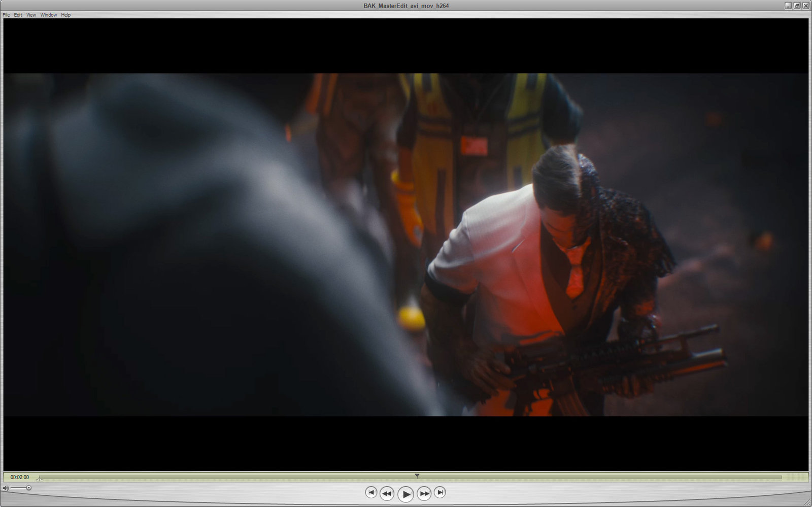The image size is (812, 507).
Task: Minimize the QuickTime window
Action: pyautogui.click(x=788, y=6)
